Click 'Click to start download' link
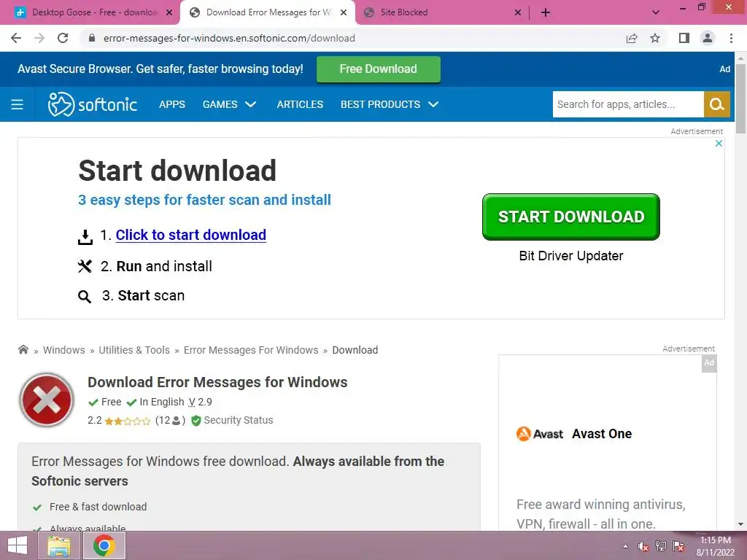Viewport: 747px width, 560px height. [190, 235]
